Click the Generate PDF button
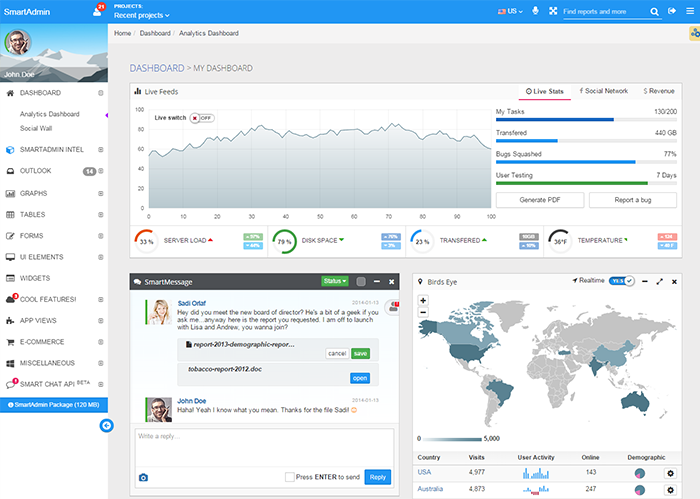This screenshot has width=700, height=499. 538,200
